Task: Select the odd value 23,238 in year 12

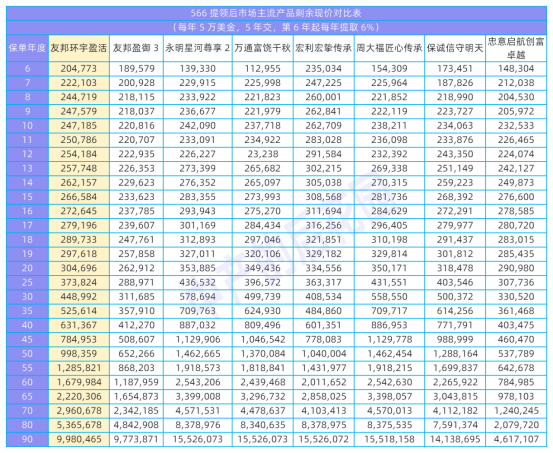Action: click(x=263, y=154)
